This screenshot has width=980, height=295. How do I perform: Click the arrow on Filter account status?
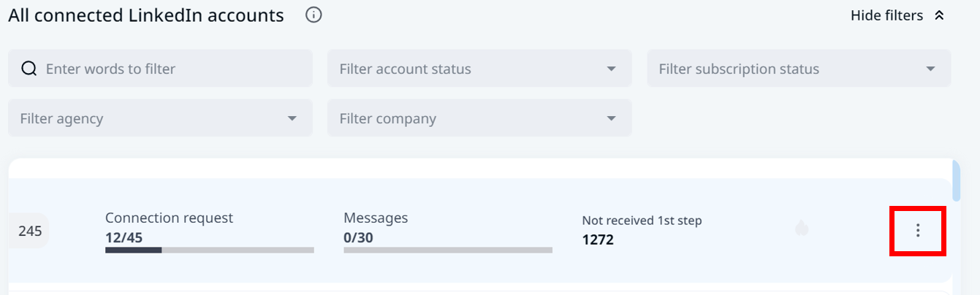(612, 69)
